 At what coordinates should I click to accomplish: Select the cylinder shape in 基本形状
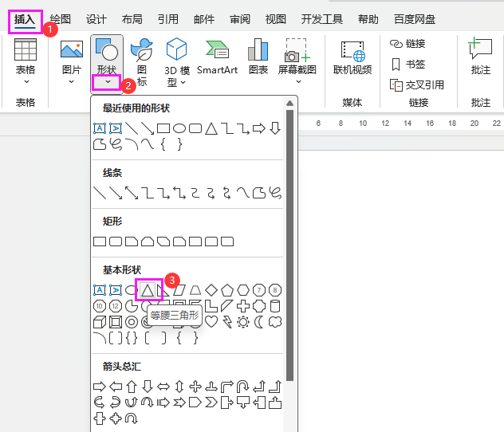pos(275,306)
